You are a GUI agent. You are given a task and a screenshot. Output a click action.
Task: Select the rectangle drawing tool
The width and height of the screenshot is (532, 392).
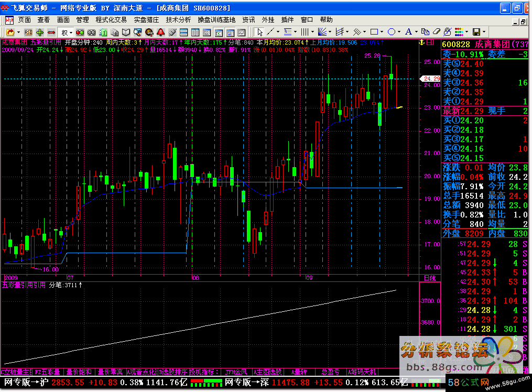[x=374, y=32]
